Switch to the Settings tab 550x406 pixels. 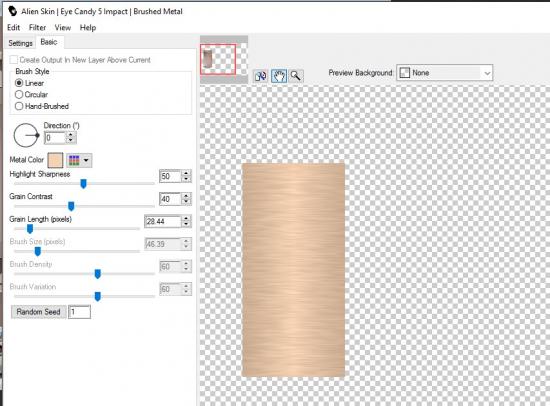click(20, 43)
